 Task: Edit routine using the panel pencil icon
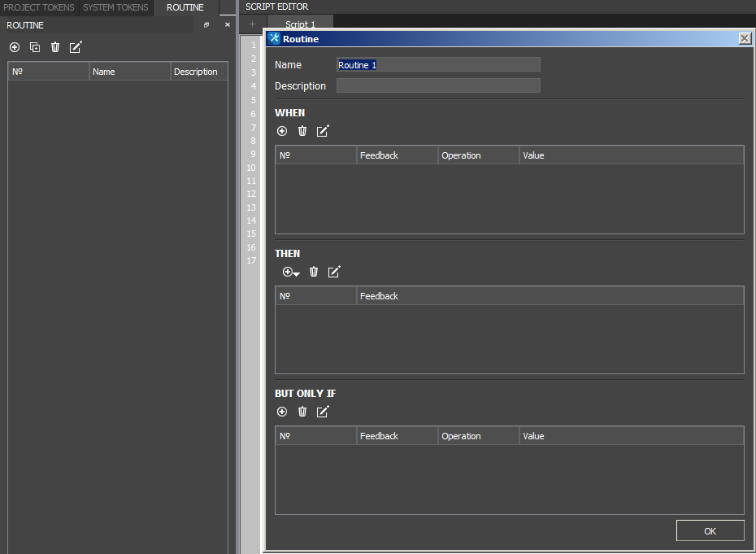(x=76, y=47)
